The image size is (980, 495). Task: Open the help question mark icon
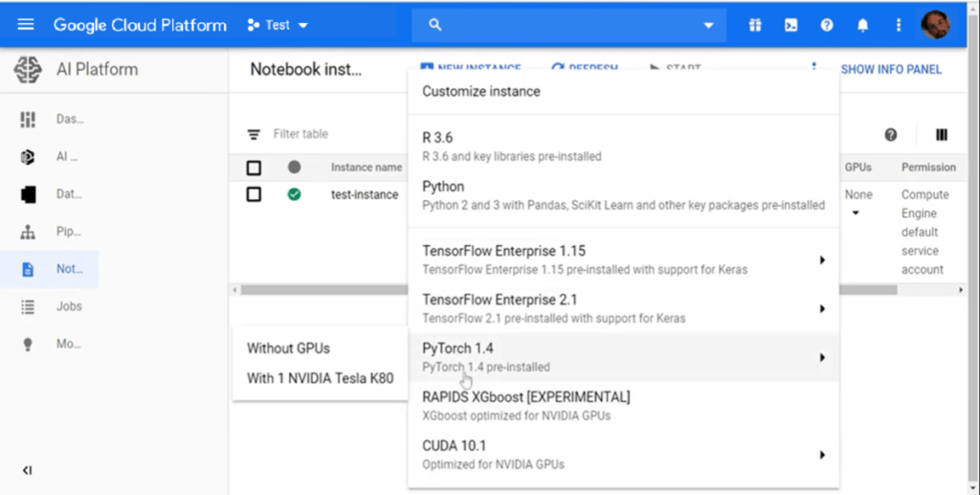click(827, 25)
